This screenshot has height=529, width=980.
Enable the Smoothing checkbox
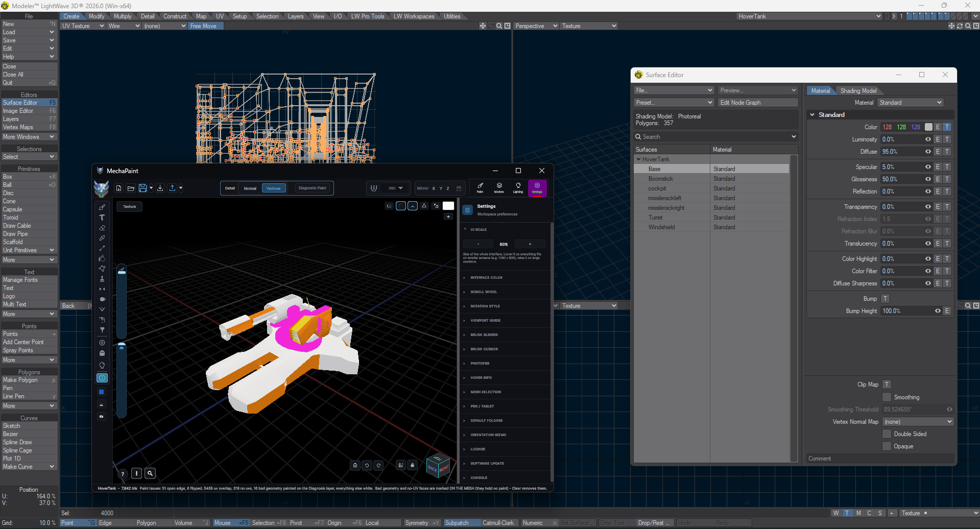click(x=887, y=397)
